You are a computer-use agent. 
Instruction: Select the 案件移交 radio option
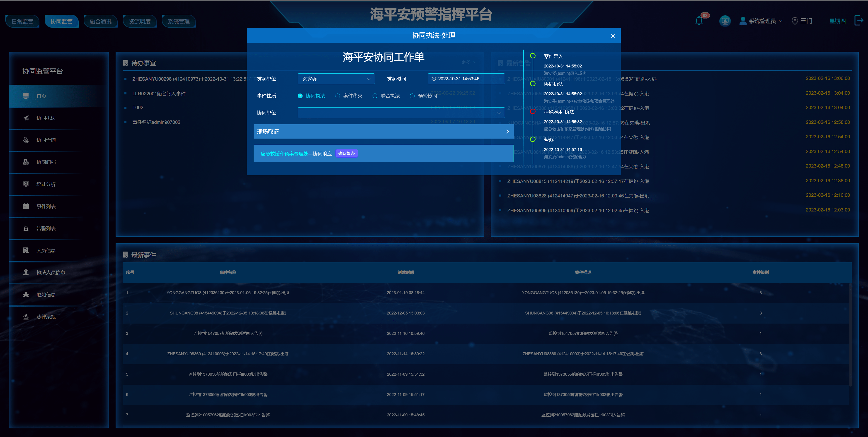337,96
